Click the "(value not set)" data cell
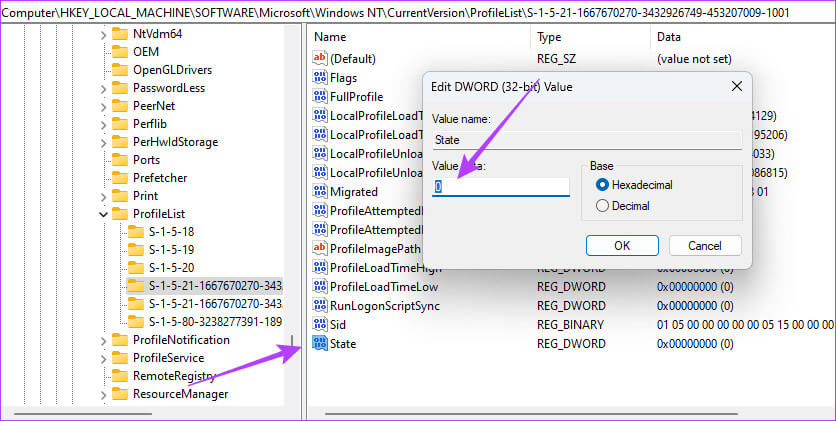836x421 pixels. tap(694, 59)
